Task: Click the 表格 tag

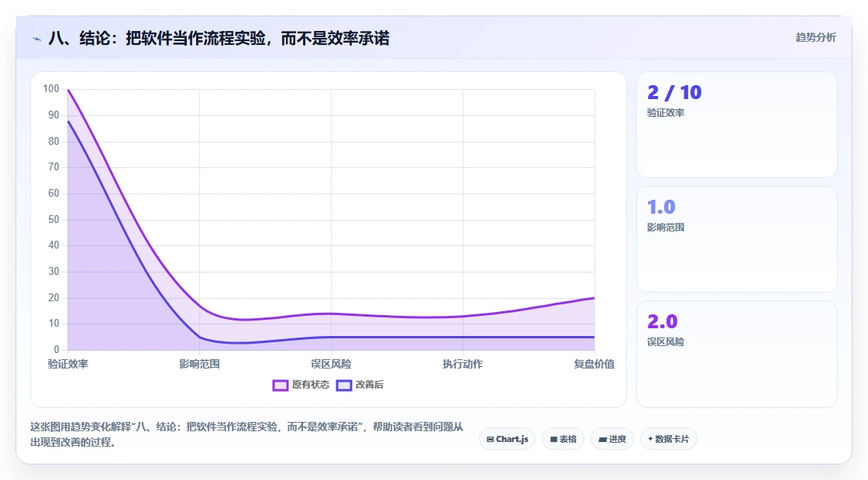Action: (563, 439)
